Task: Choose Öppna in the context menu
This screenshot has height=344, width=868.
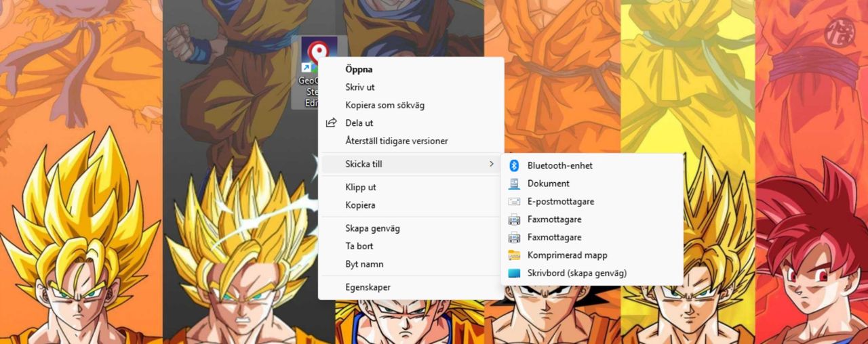Action: pyautogui.click(x=411, y=69)
